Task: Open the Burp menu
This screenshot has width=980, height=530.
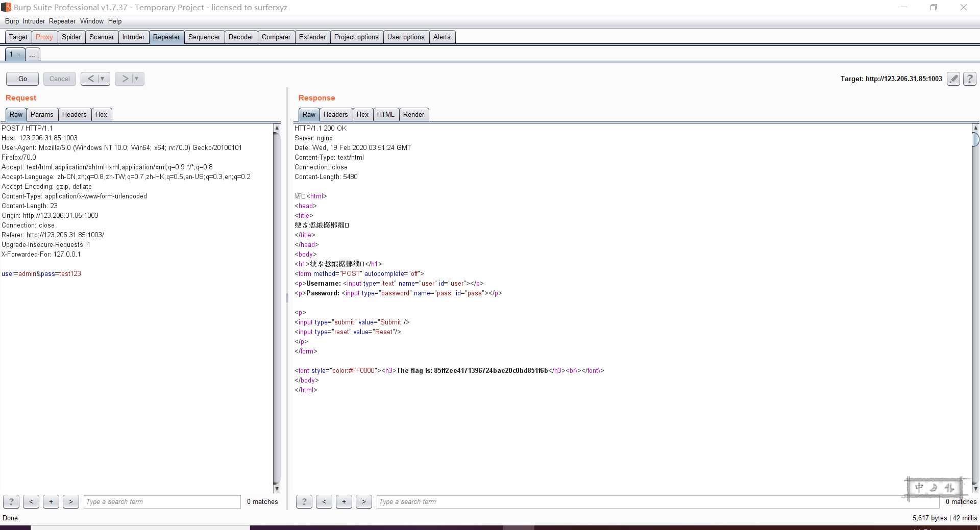Action: (x=12, y=21)
